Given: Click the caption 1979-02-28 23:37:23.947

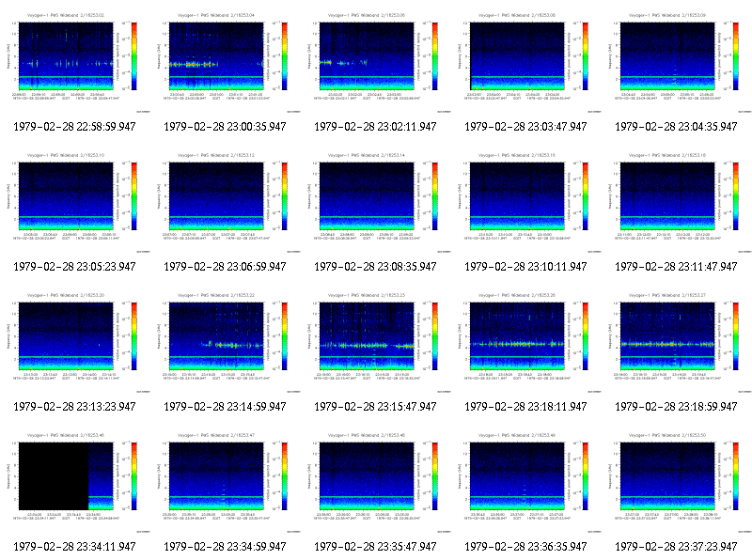Looking at the screenshot, I should [676, 547].
